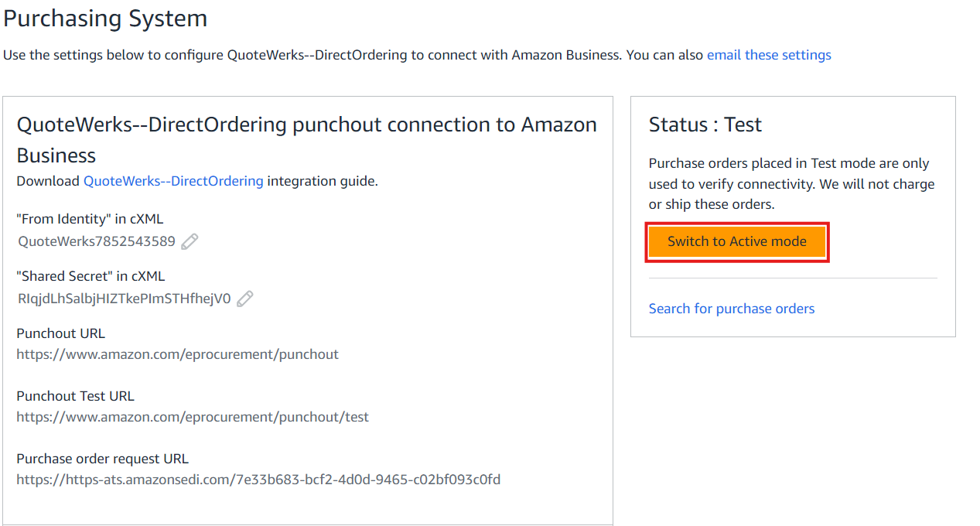Click the Punchout URL label
This screenshot has width=980, height=526.
(x=60, y=333)
